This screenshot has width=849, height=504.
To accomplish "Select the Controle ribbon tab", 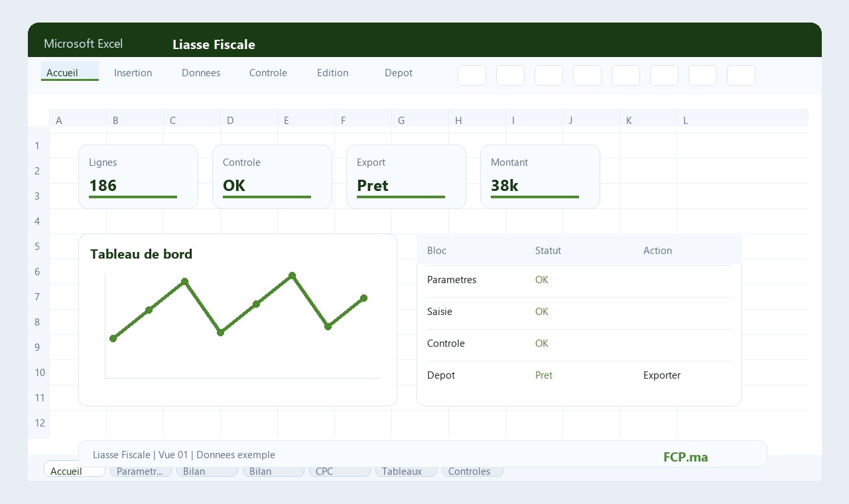I will (268, 73).
